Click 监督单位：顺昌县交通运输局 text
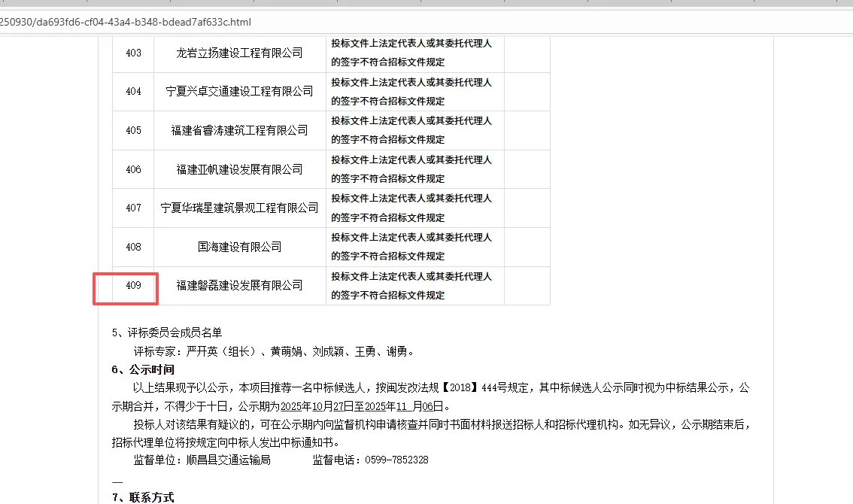Screen dimensions: 853x504 click(x=202, y=460)
